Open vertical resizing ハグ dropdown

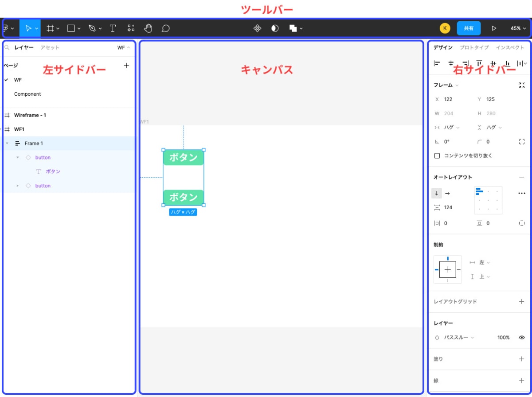494,128
